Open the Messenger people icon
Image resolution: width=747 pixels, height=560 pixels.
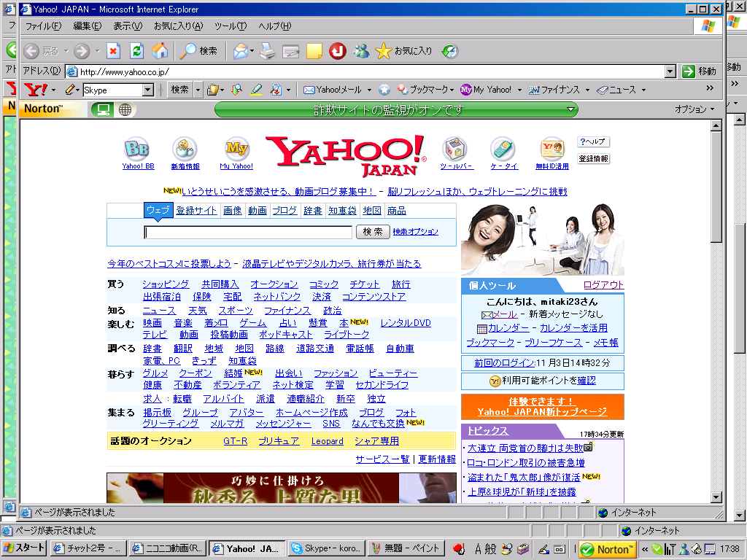click(361, 51)
